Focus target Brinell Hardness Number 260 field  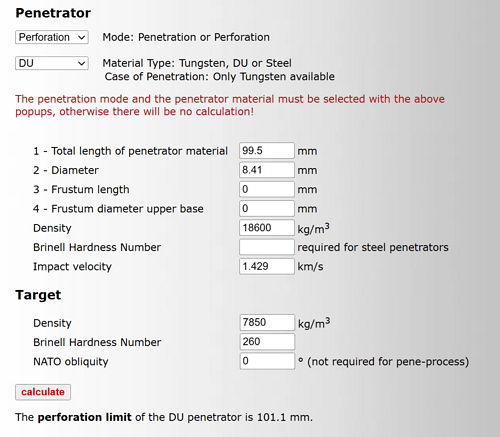267,342
